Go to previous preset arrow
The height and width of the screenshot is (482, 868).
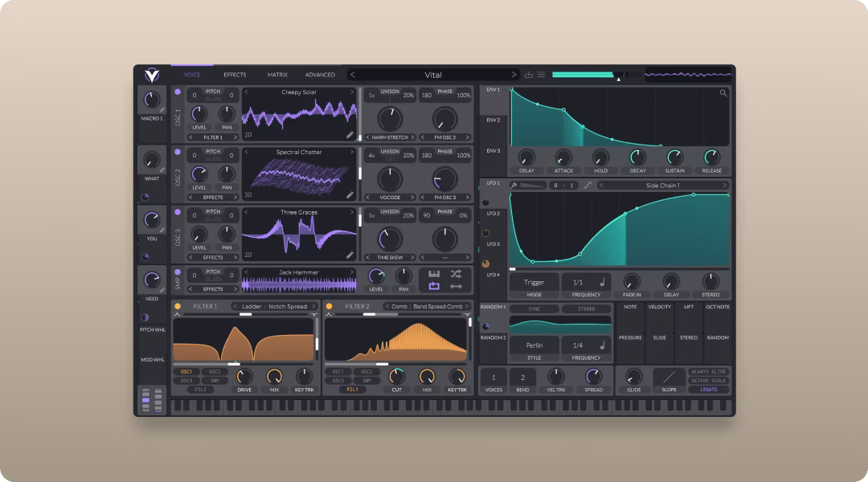pos(353,75)
